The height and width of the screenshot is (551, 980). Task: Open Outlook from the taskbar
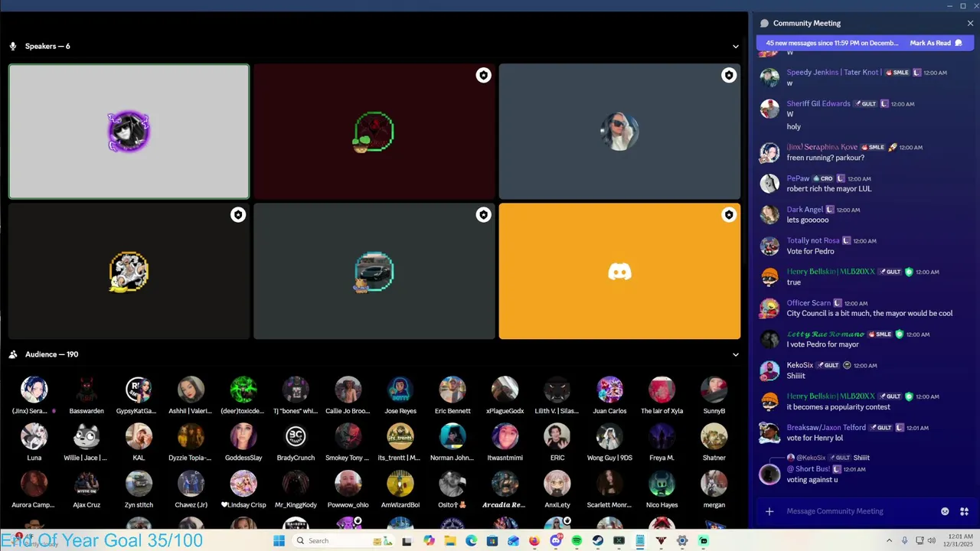click(513, 541)
